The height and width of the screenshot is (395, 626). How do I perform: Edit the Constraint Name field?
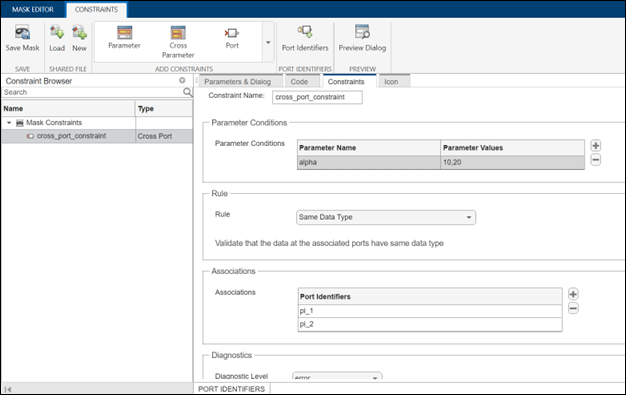[317, 97]
